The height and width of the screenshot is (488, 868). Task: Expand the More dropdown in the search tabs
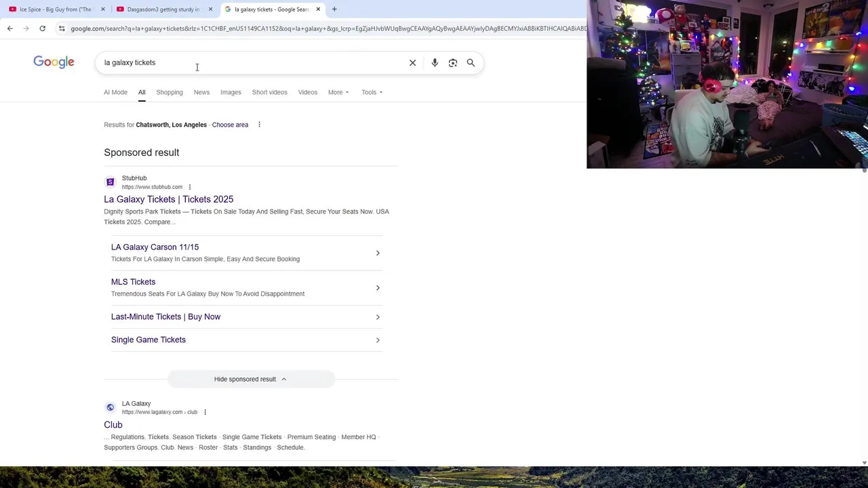tap(338, 92)
